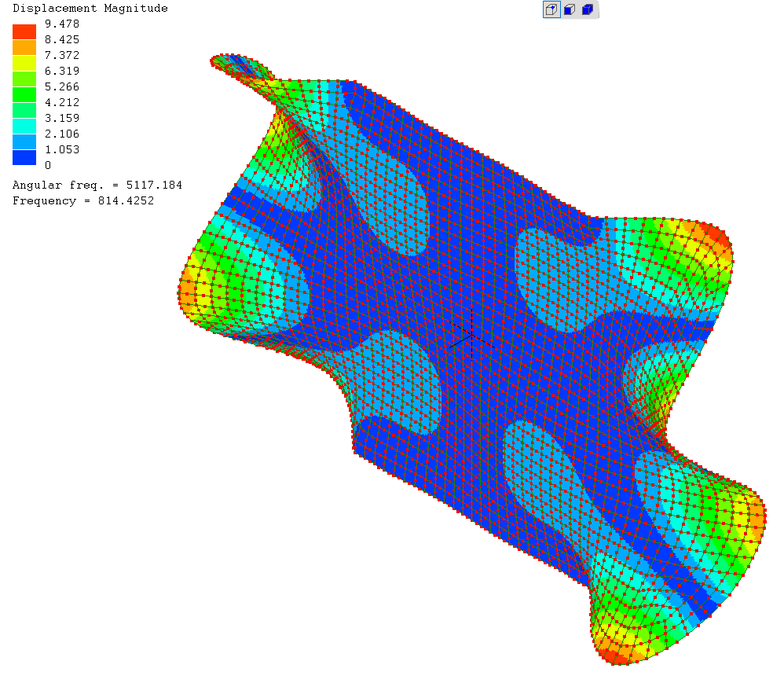This screenshot has height=694, width=784.
Task: Click the 8.425 legend value
Action: tap(62, 39)
